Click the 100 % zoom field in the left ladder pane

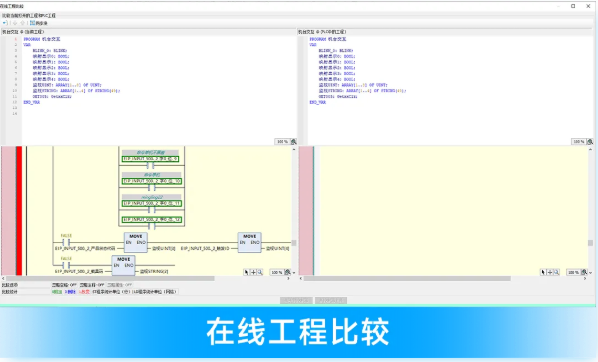coord(277,272)
